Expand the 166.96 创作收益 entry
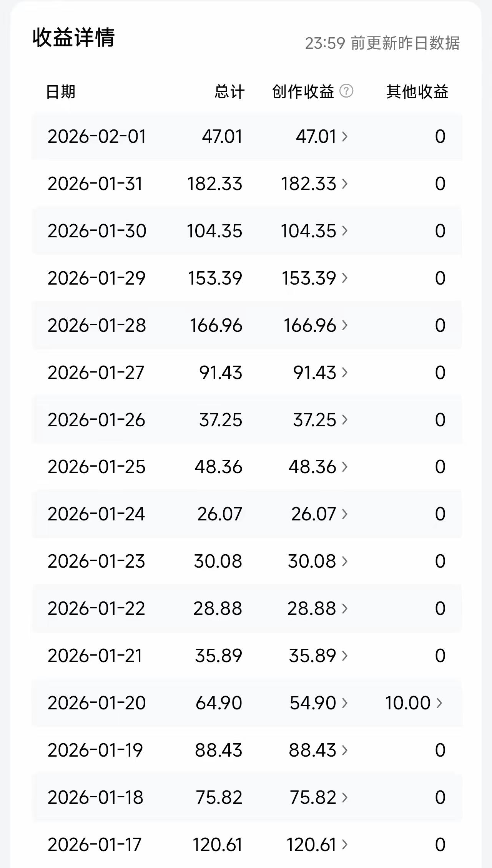The width and height of the screenshot is (492, 868). tap(345, 325)
